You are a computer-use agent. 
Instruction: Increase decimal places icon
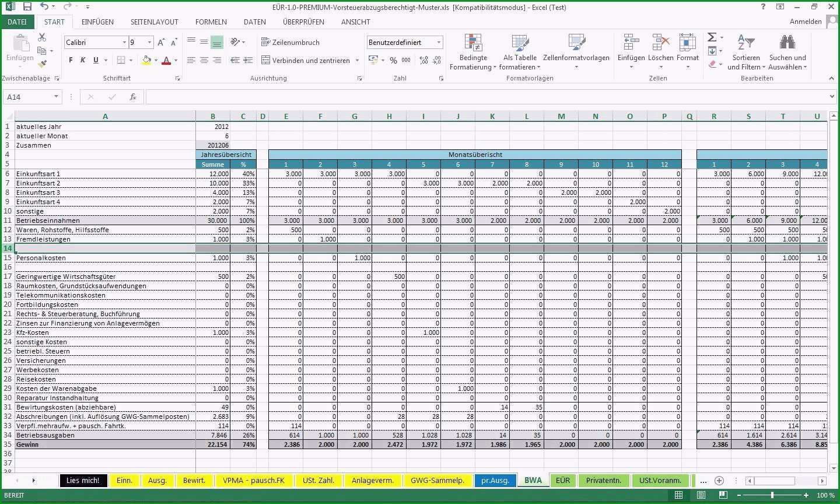424,60
